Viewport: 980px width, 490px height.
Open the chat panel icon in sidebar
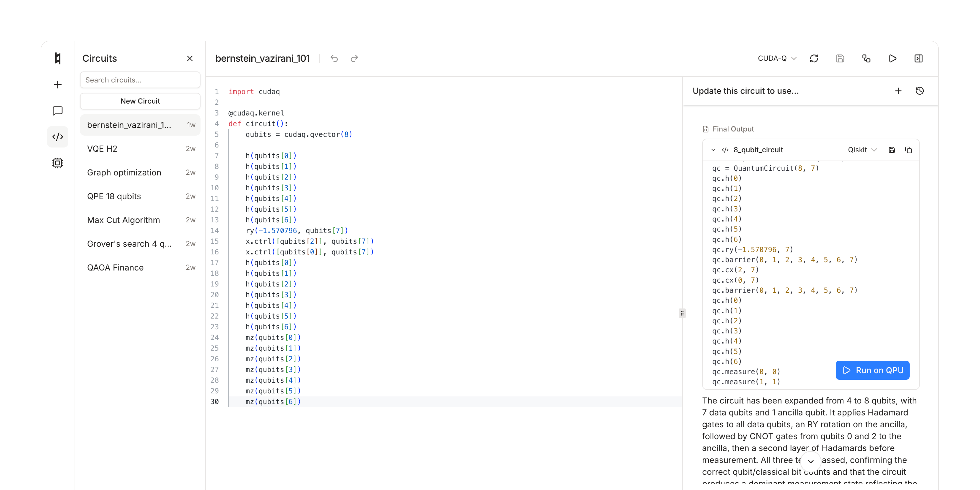57,111
